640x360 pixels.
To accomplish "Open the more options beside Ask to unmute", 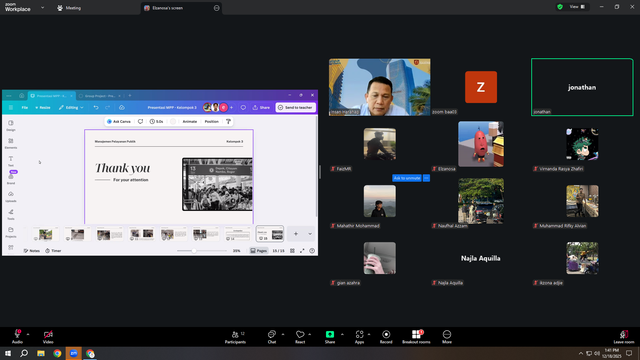I will (x=426, y=178).
